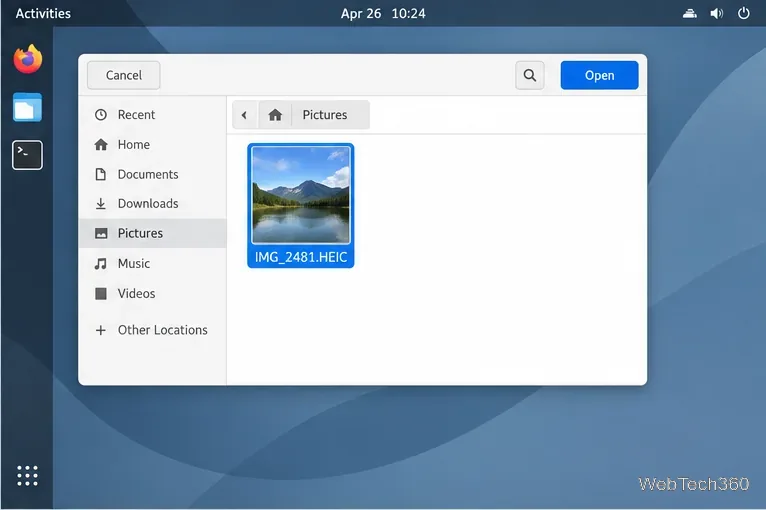
Task: Launch the Files app in the dock
Action: [27, 107]
